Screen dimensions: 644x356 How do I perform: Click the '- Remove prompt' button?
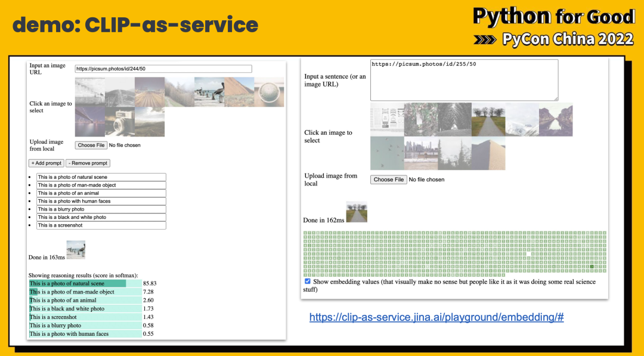coord(88,163)
